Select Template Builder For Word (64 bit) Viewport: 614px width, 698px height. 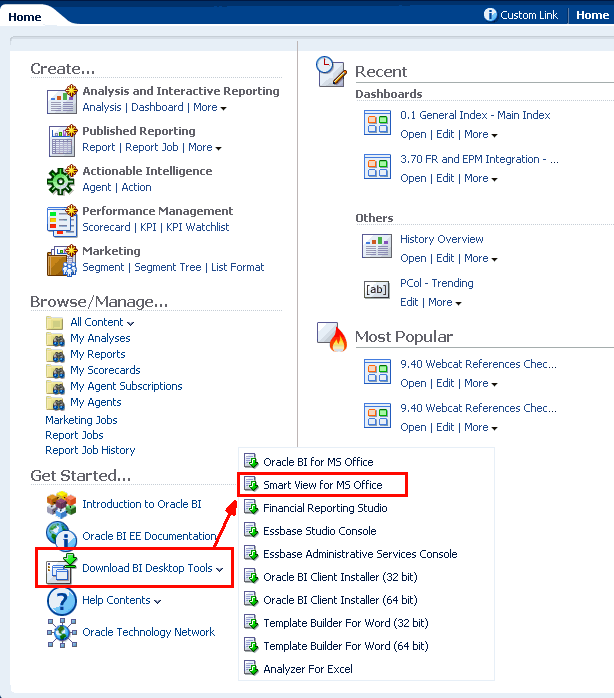click(x=346, y=646)
